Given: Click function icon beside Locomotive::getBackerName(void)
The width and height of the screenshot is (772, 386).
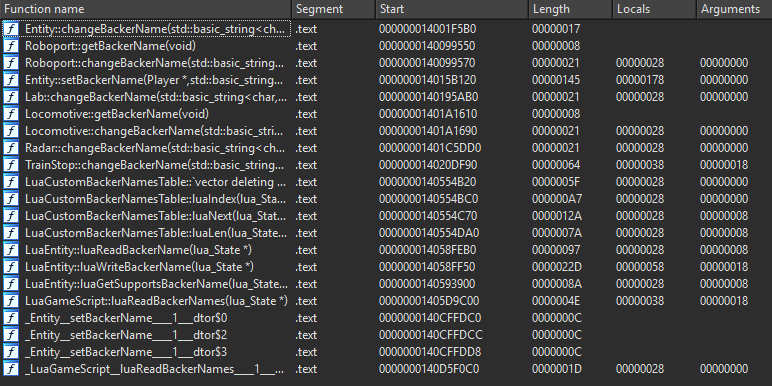Looking at the screenshot, I should tap(11, 114).
